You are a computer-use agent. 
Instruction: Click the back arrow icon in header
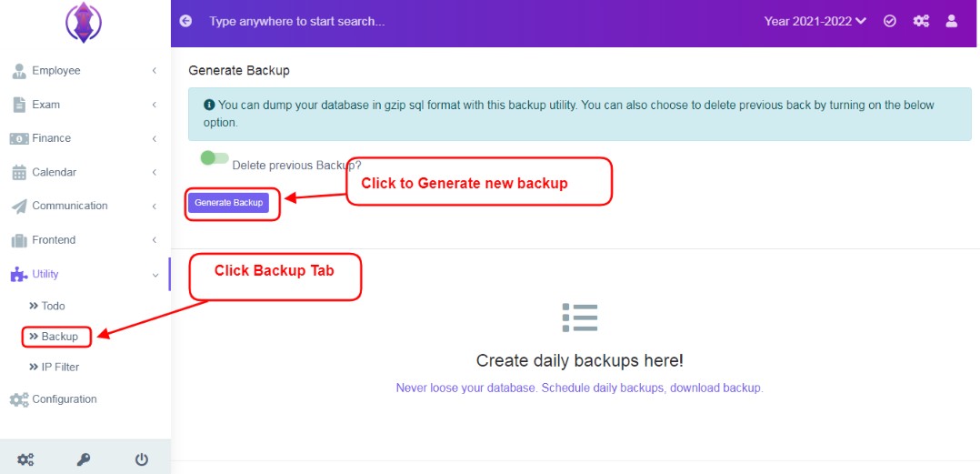tap(185, 21)
